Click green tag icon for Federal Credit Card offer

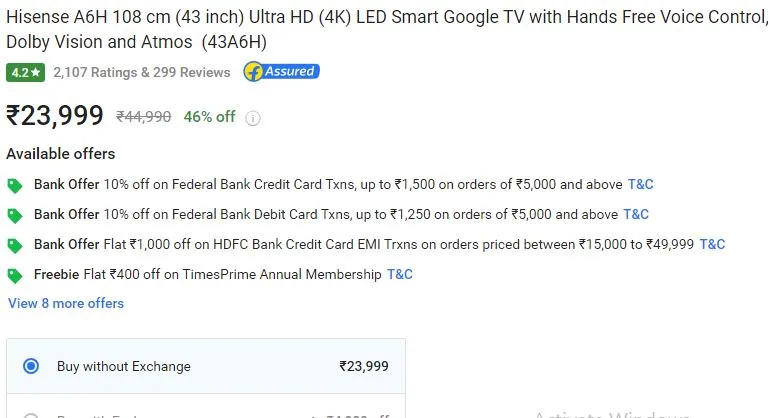pyautogui.click(x=15, y=186)
